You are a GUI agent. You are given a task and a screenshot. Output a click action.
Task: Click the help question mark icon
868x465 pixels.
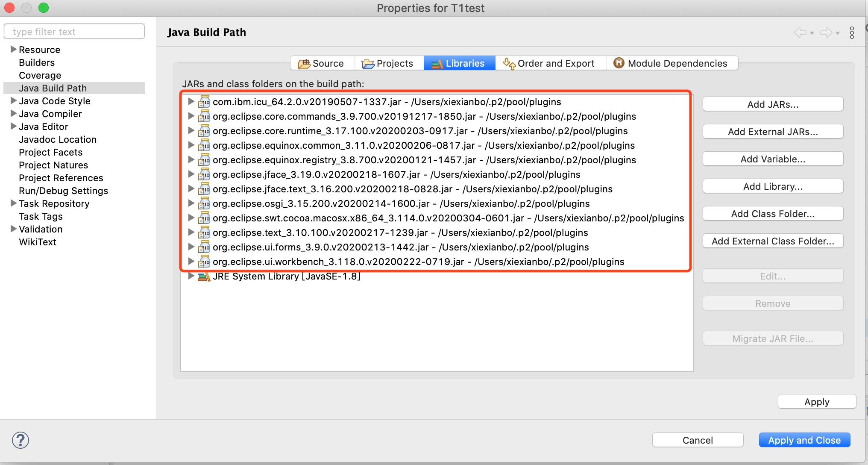(20, 440)
